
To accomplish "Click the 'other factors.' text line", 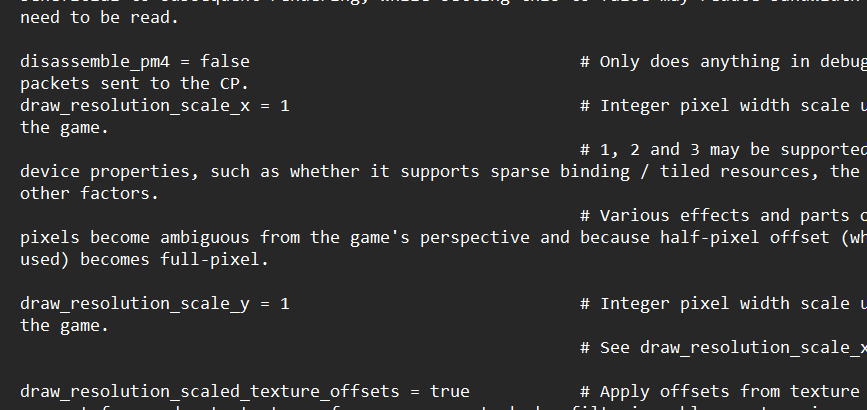I will coord(90,194).
